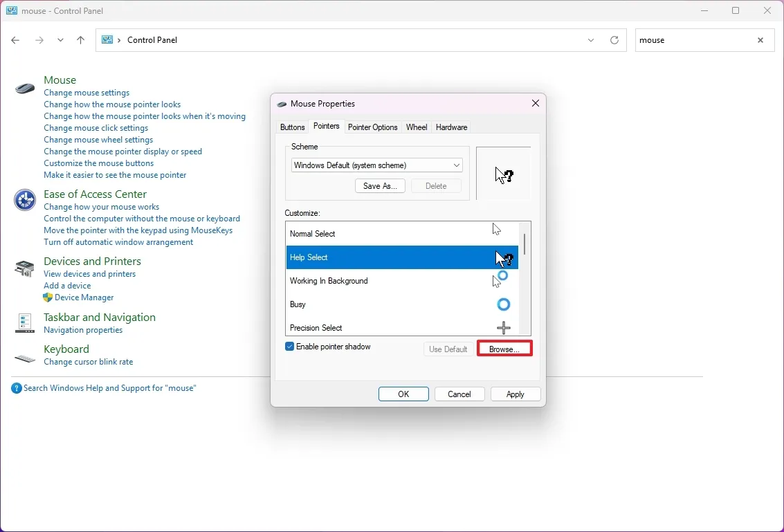Click the search box containing mouse

tap(692, 40)
